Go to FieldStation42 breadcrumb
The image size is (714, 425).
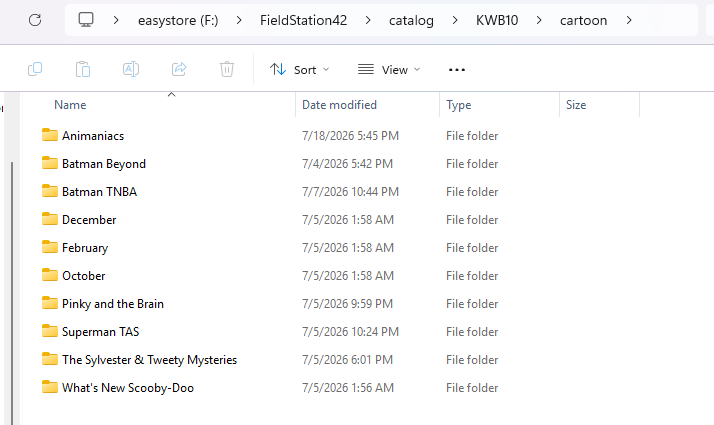303,20
